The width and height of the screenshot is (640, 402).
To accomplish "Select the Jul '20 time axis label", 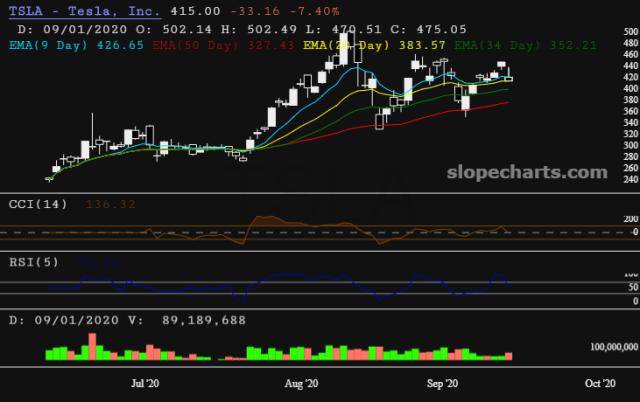I will [145, 383].
